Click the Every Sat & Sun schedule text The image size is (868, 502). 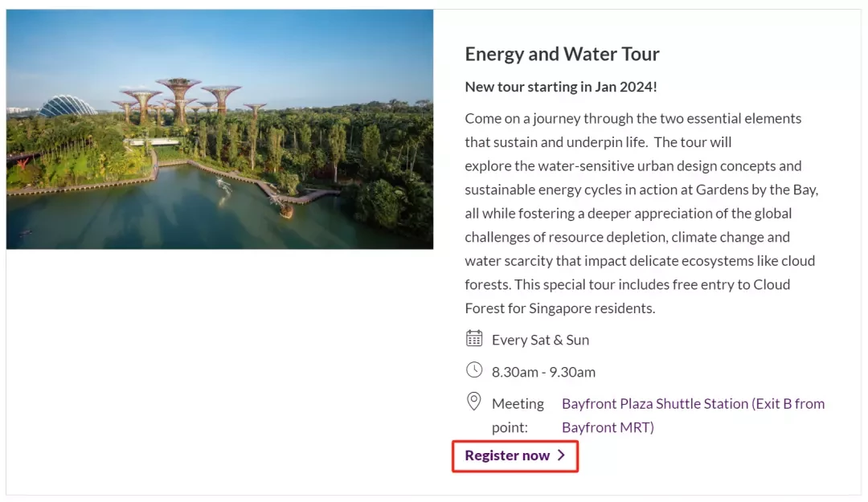[540, 340]
